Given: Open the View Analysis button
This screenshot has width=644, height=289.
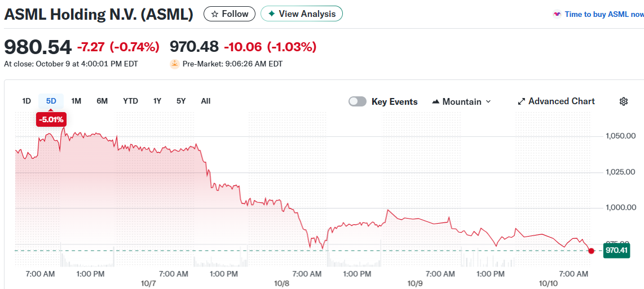Looking at the screenshot, I should (x=302, y=14).
